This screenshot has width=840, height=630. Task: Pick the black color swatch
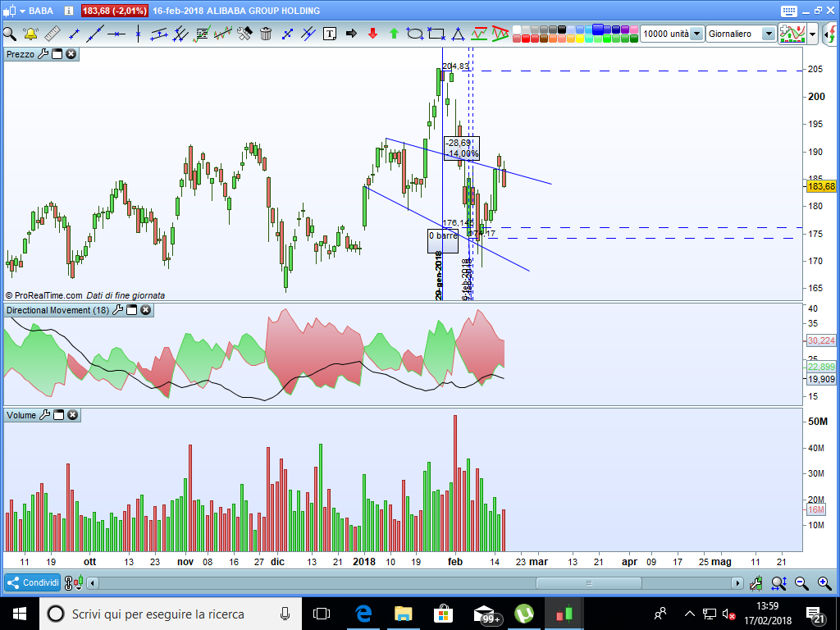point(562,30)
